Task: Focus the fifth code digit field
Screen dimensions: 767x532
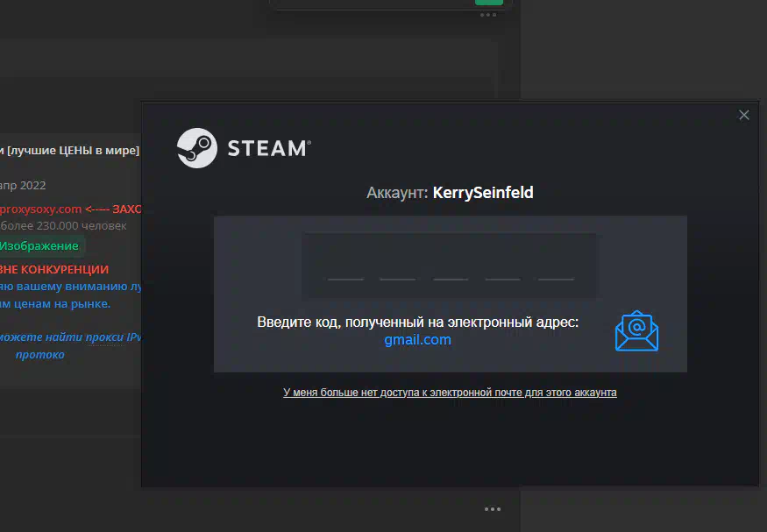Action: click(556, 266)
